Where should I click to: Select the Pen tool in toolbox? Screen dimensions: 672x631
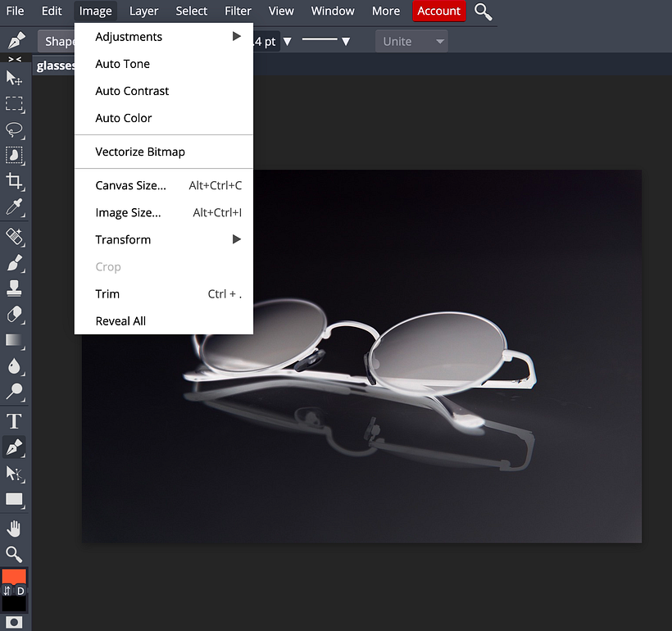coord(14,447)
